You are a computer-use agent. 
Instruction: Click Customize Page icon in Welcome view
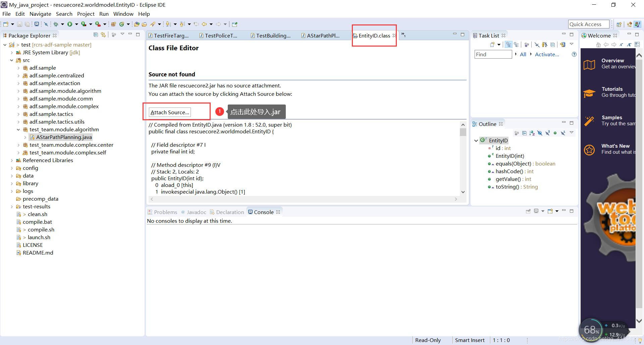[637, 45]
